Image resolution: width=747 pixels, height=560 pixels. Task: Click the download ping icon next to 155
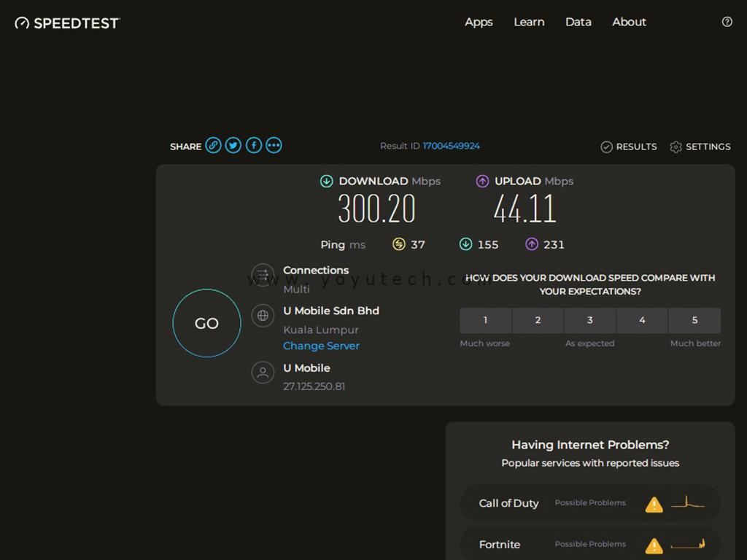[465, 244]
